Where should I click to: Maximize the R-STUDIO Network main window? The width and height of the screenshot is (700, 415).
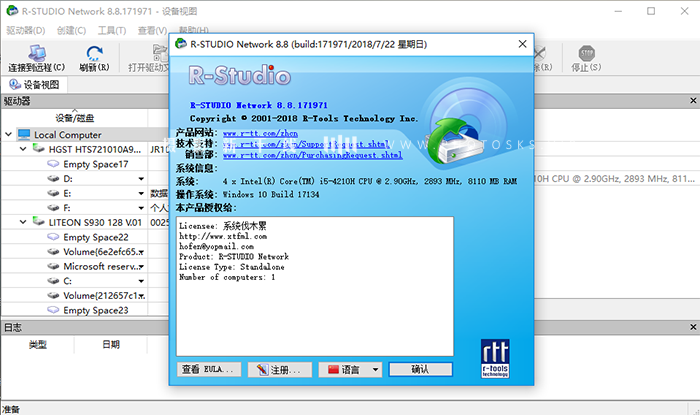pyautogui.click(x=651, y=11)
